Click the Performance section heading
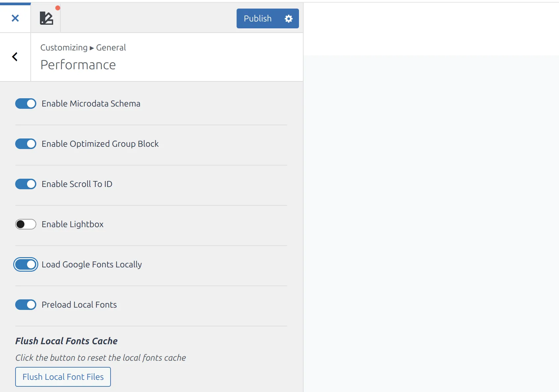 tap(78, 65)
